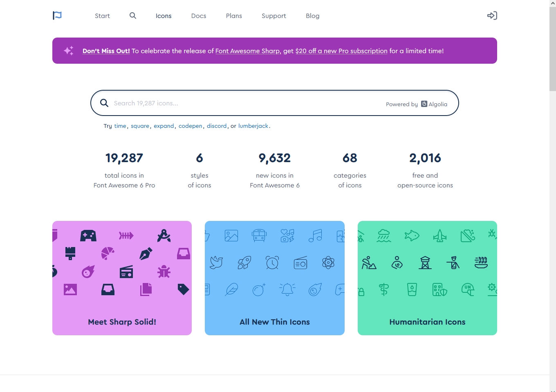Try the "expand" search suggestion
556x392 pixels.
pyautogui.click(x=164, y=126)
